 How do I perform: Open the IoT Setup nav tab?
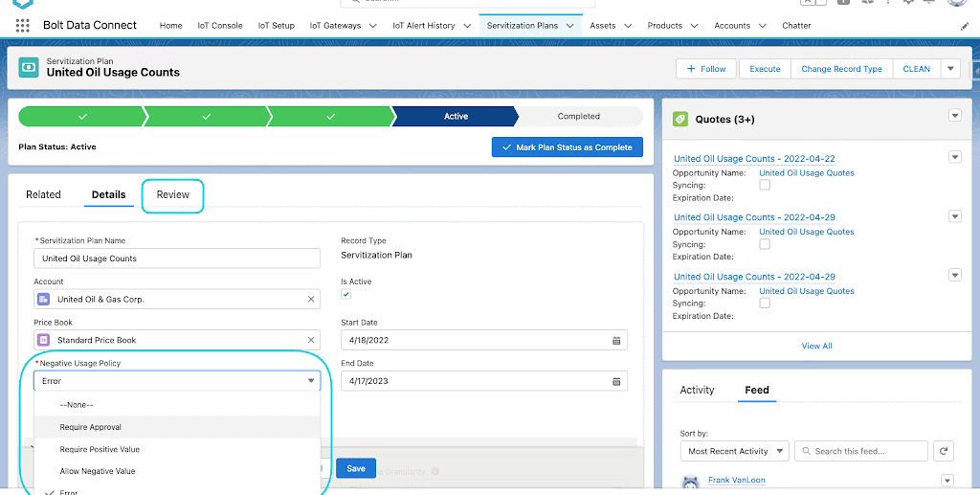tap(277, 26)
